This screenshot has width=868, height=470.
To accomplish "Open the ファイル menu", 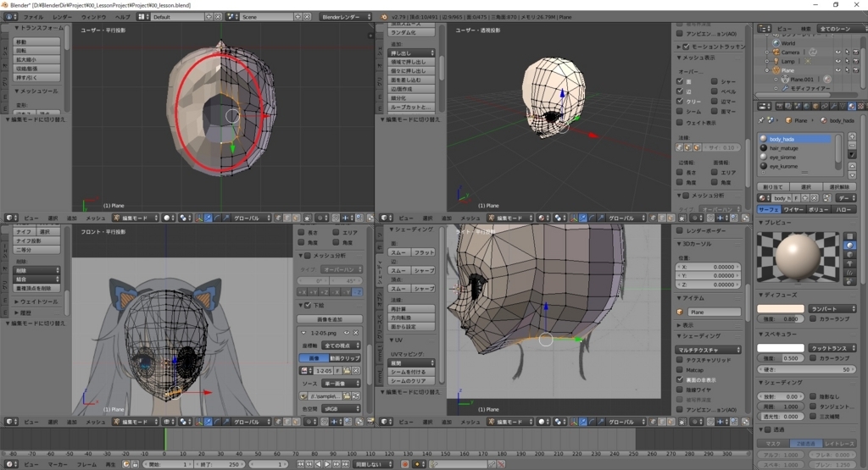I will (33, 16).
